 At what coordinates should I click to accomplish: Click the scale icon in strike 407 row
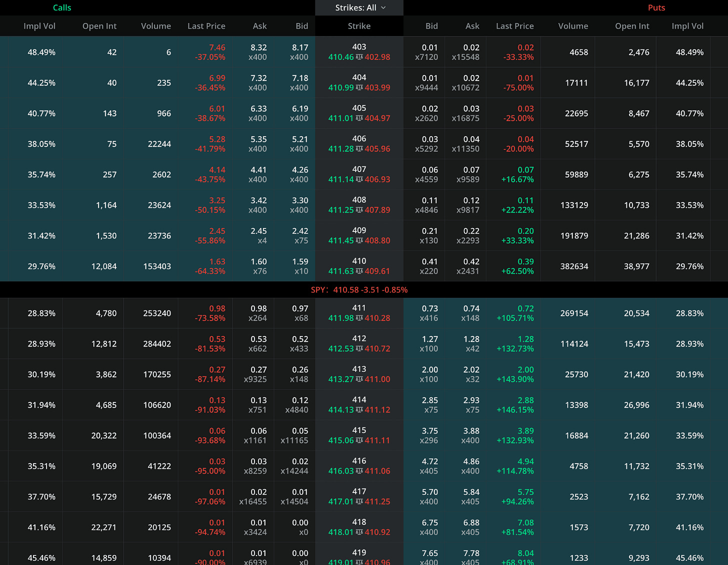tap(359, 179)
